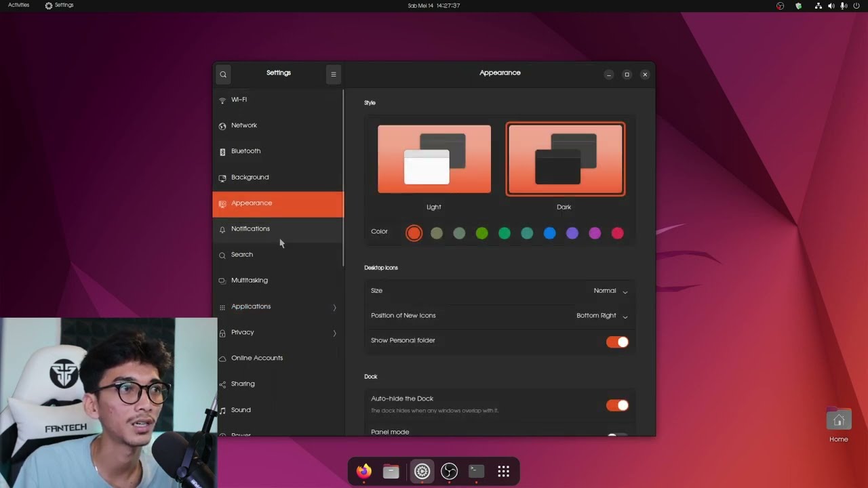The width and height of the screenshot is (868, 488).
Task: Click the network icon in top bar
Action: 818,5
